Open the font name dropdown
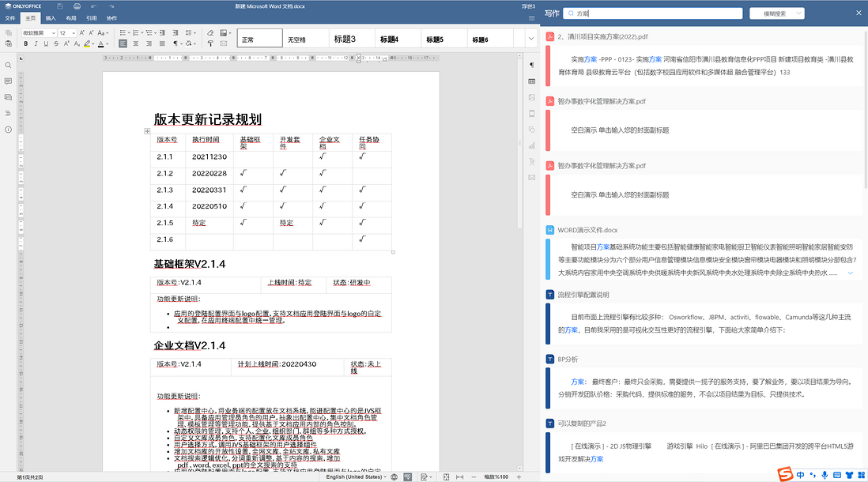 point(53,33)
